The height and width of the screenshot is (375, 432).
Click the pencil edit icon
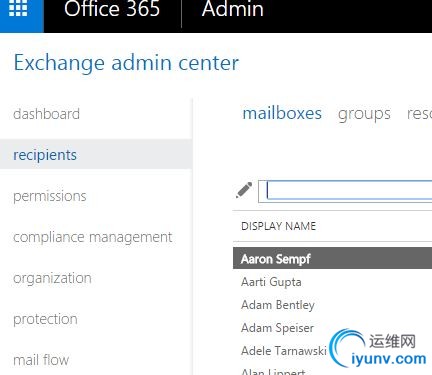(x=244, y=190)
